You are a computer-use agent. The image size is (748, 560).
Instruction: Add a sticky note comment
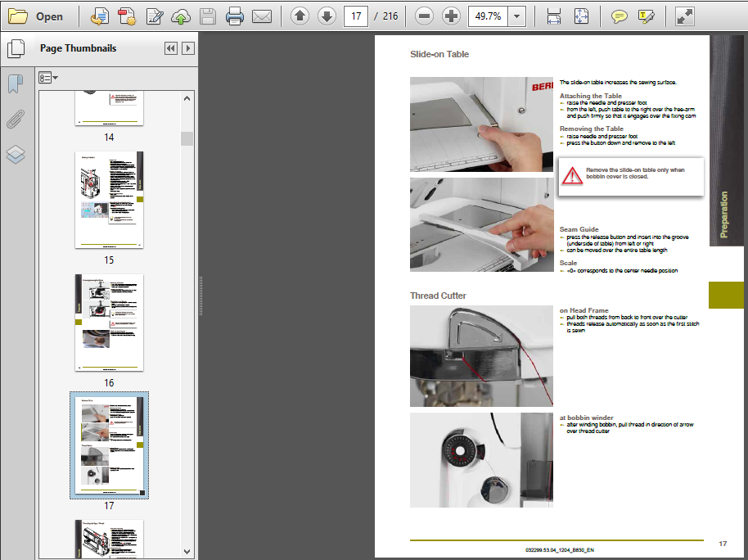click(620, 17)
